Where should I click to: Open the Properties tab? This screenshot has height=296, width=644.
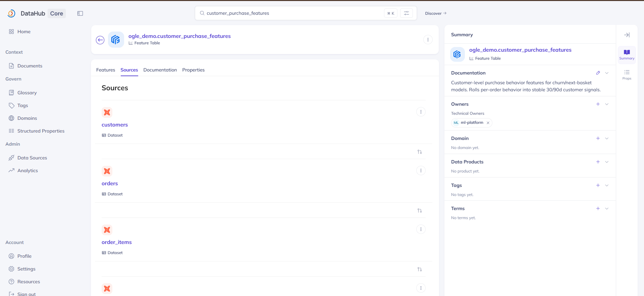coord(193,70)
